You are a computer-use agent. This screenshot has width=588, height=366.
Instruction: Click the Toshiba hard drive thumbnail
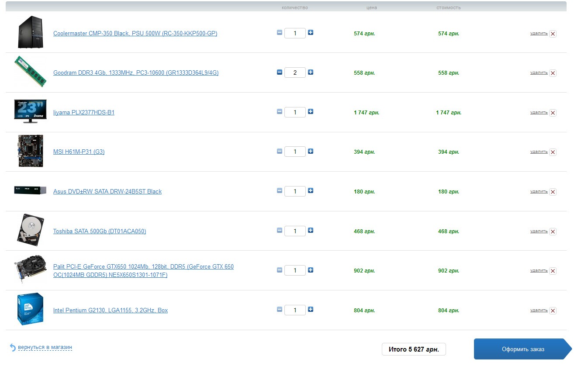pyautogui.click(x=31, y=230)
